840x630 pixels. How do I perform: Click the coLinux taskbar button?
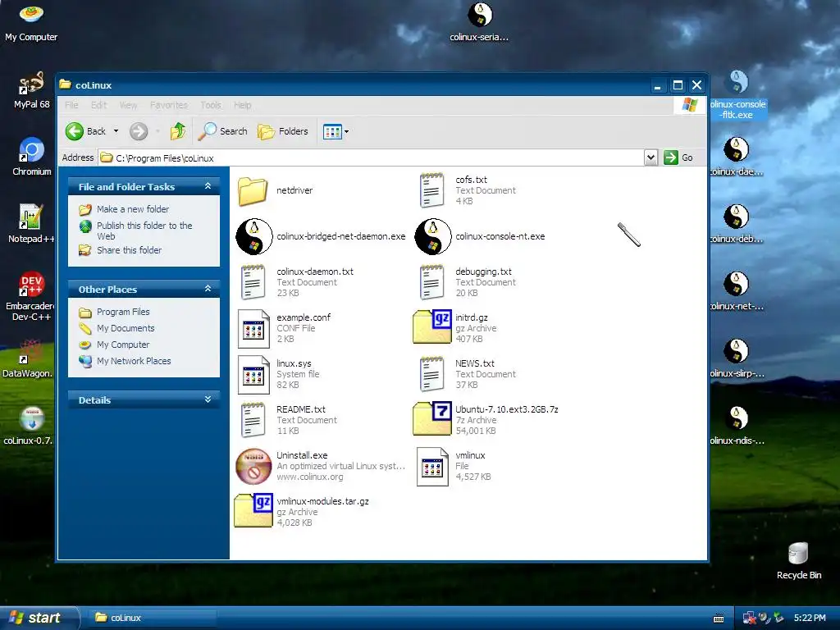coord(151,618)
